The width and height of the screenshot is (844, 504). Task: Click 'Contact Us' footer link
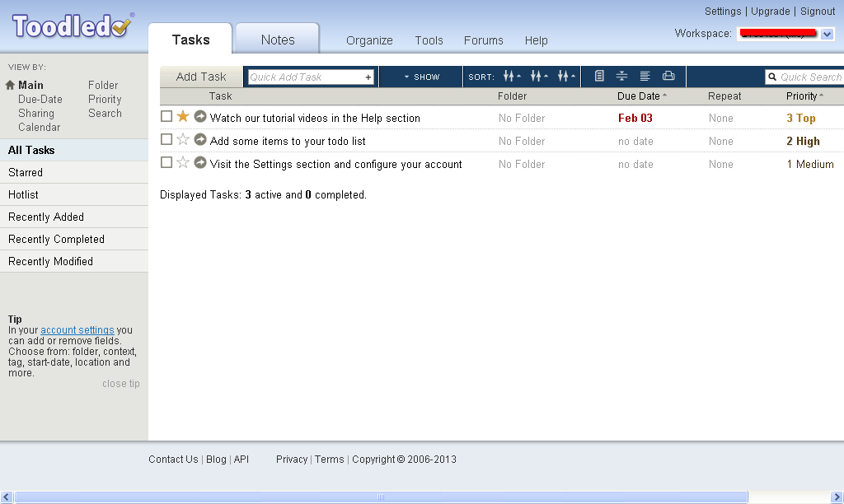[173, 460]
